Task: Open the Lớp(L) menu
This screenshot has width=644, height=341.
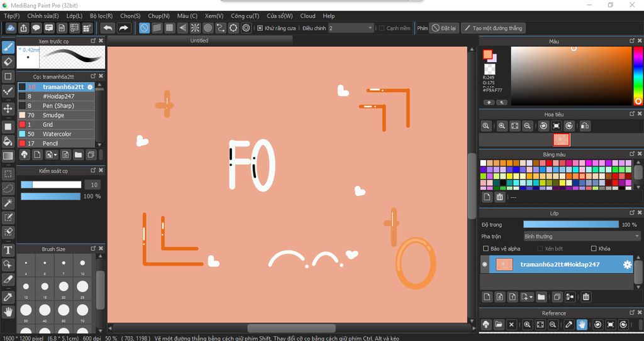Action: click(74, 16)
